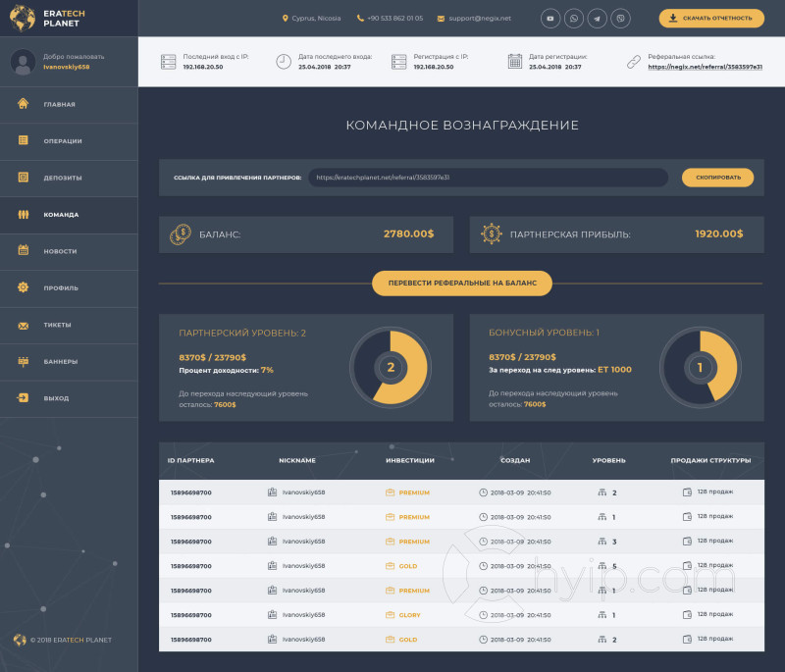Open the Операции menu item
785x672 pixels.
click(x=69, y=141)
